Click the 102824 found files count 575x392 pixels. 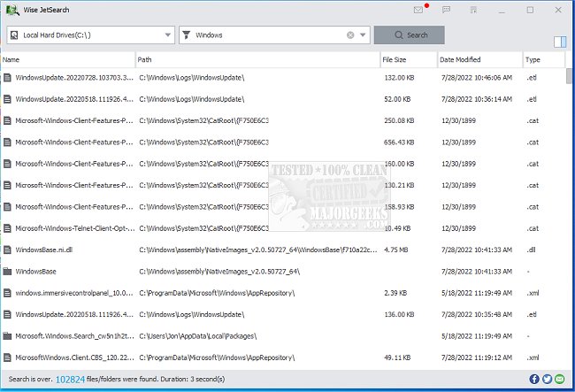point(70,380)
